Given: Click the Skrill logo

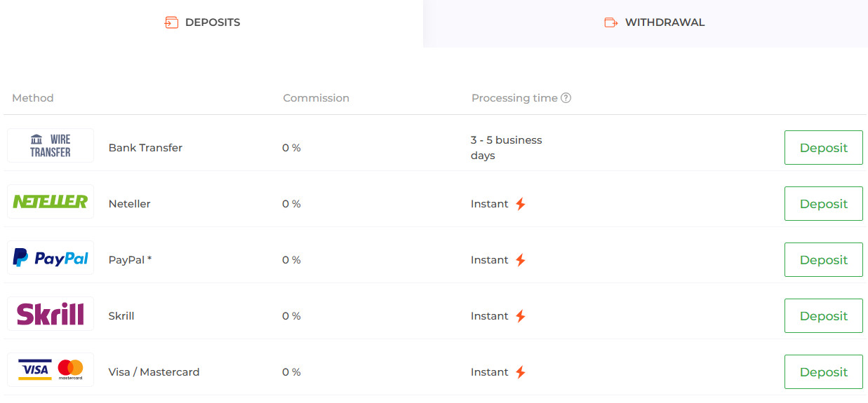Looking at the screenshot, I should 50,314.
